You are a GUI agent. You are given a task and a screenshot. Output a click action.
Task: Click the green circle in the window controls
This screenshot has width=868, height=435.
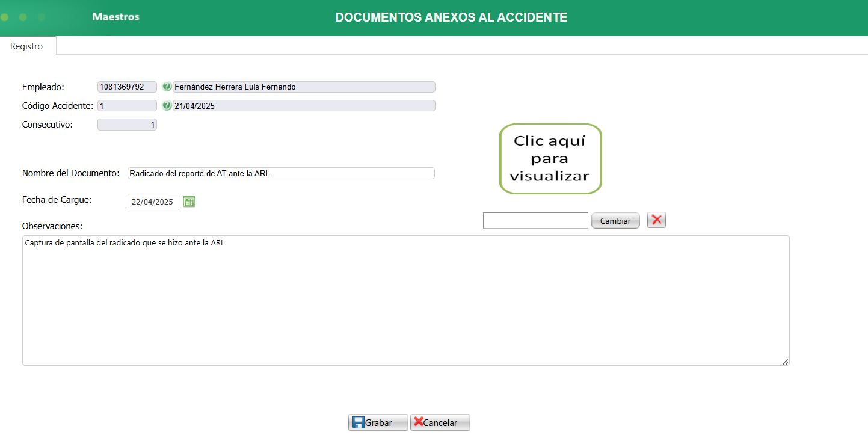5,17
